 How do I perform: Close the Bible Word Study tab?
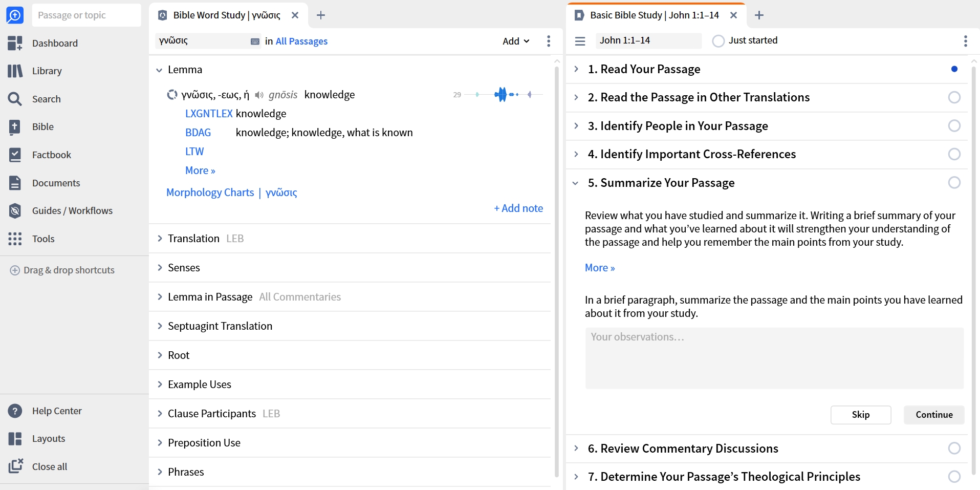tap(295, 15)
